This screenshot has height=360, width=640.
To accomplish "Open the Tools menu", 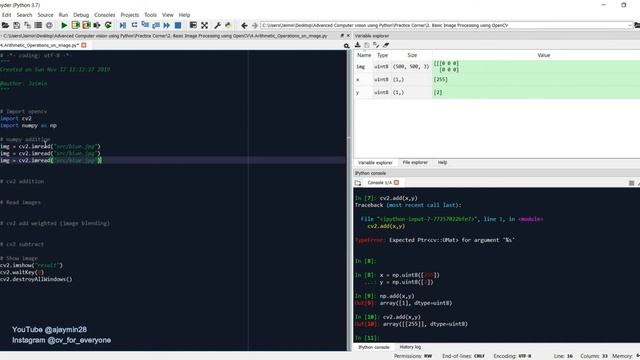I will tap(150, 15).
